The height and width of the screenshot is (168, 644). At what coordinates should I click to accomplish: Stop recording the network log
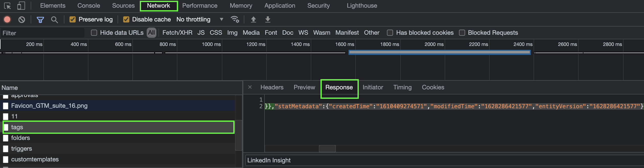click(7, 19)
